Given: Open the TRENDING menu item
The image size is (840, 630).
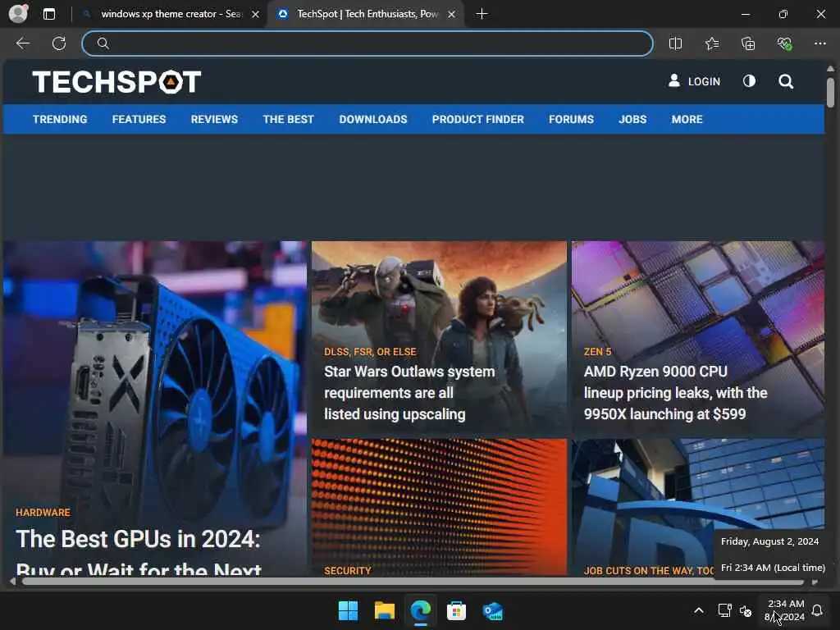Looking at the screenshot, I should pos(60,120).
